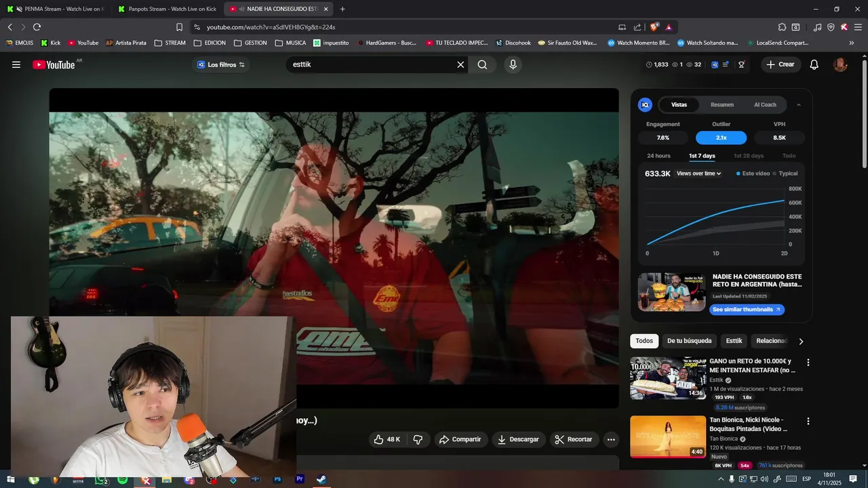Open options for GANO un RETO video
Screen dimensions: 868x488
coord(808,363)
